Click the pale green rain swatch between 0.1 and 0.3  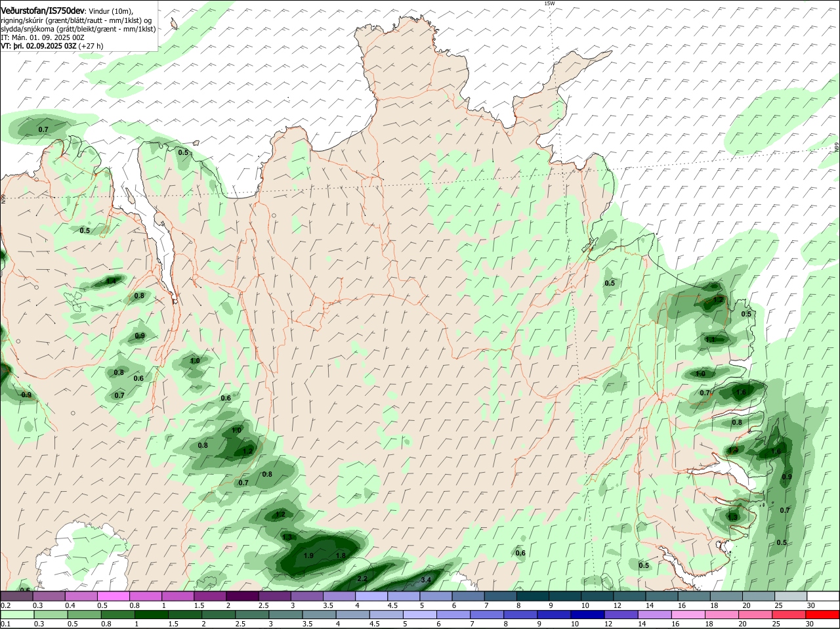[x=17, y=615]
